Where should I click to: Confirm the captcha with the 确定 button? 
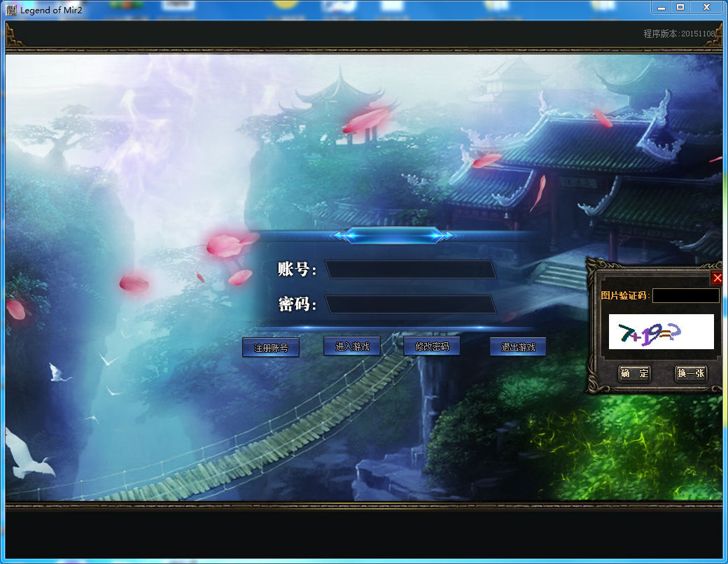click(634, 373)
